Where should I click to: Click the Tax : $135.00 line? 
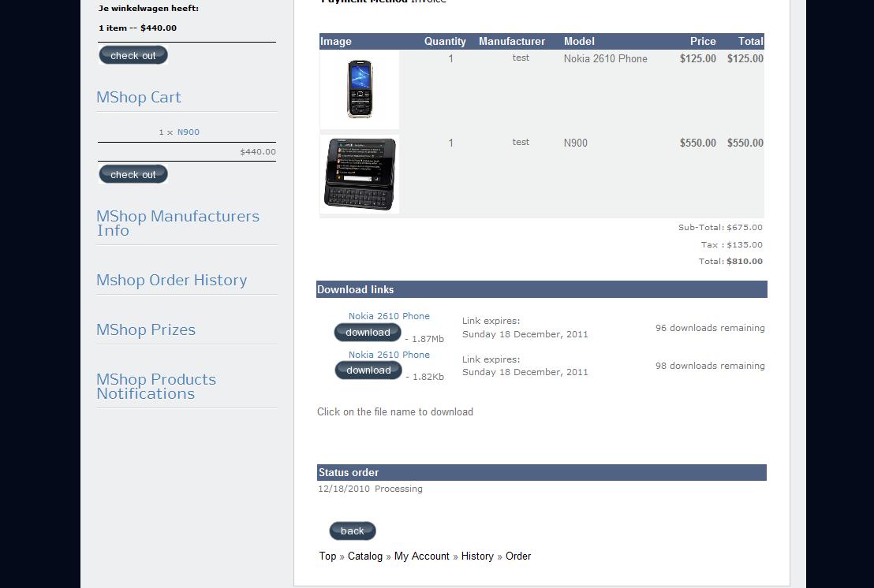tap(732, 244)
